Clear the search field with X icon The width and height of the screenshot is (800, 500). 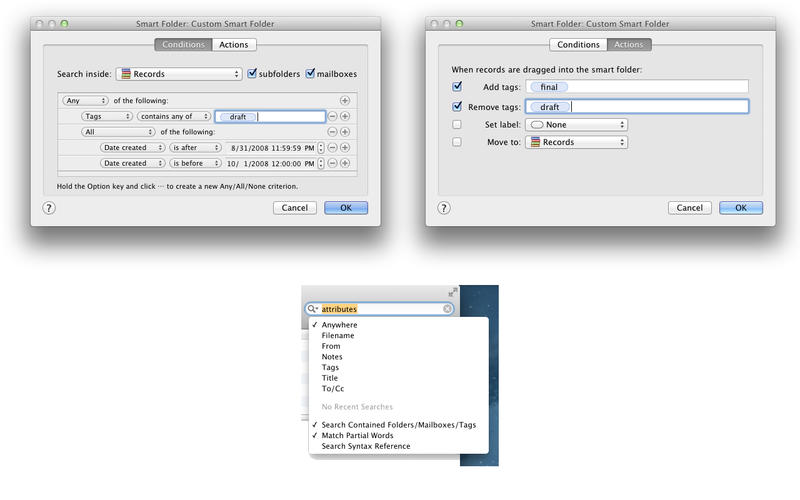point(447,310)
